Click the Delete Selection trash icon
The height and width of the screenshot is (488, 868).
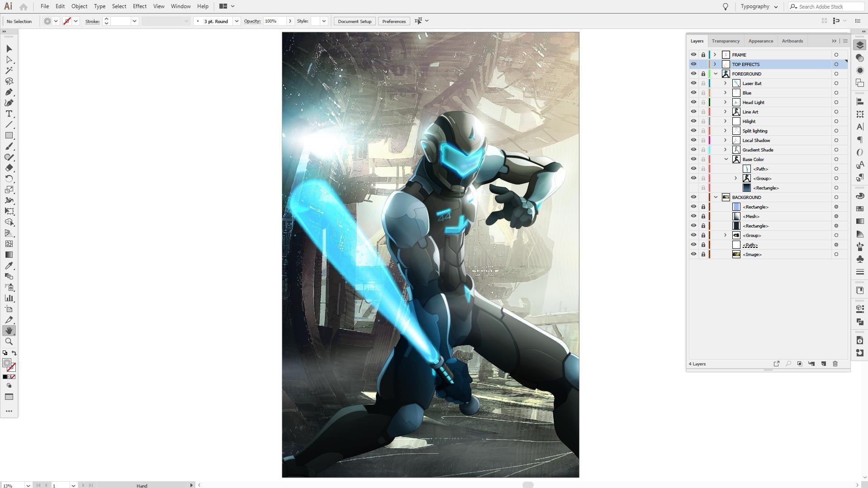pos(835,364)
